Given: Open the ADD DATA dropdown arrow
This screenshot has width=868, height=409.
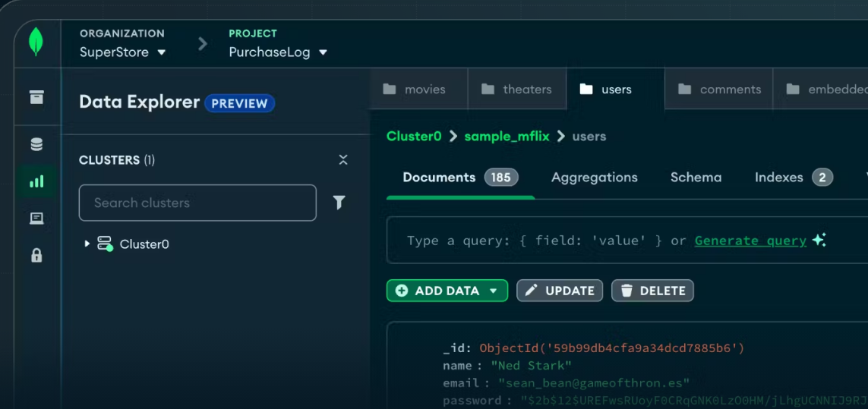Looking at the screenshot, I should pos(494,291).
